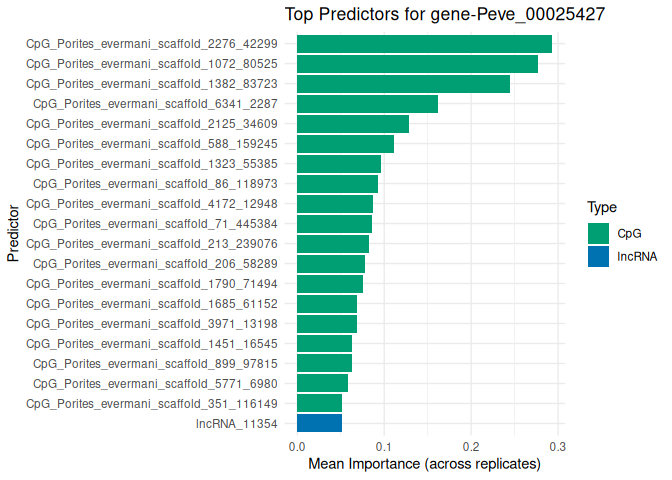Screen dimensions: 672x480
Task: Click the Type legend heading
Action: pyautogui.click(x=602, y=208)
